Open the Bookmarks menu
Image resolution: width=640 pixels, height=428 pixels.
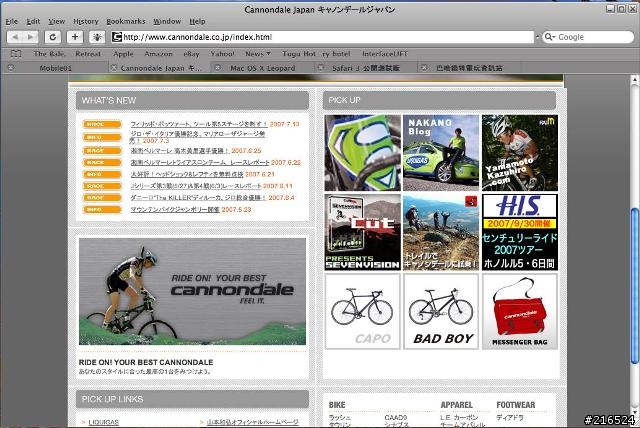126,21
